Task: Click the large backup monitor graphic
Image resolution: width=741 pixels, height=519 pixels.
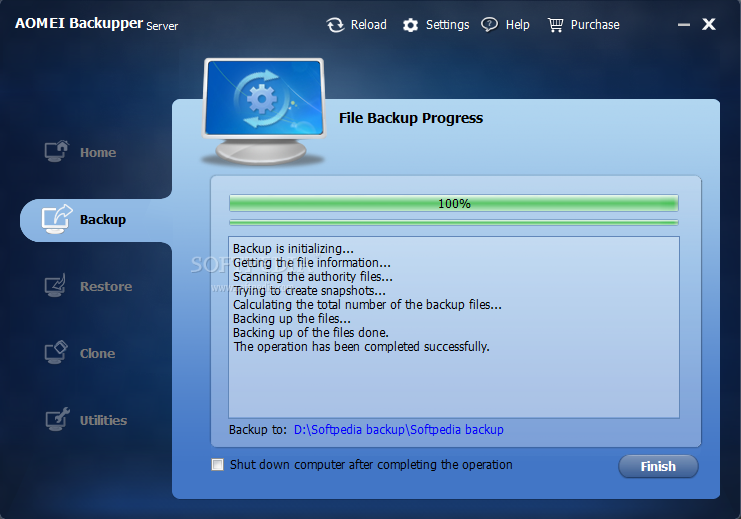Action: pos(264,112)
